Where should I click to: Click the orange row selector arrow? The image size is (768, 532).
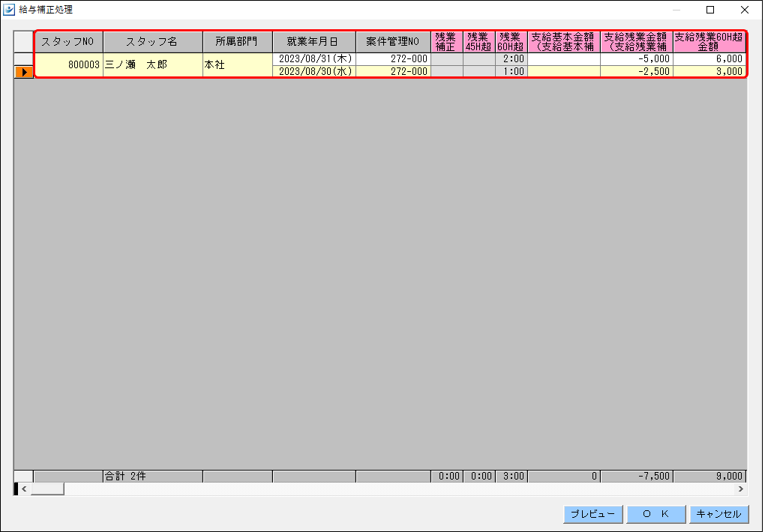point(23,72)
